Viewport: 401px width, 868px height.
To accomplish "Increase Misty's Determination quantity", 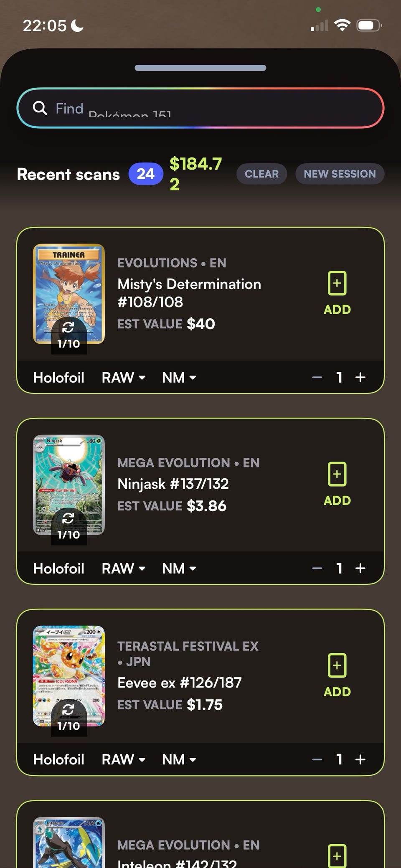I will 360,377.
